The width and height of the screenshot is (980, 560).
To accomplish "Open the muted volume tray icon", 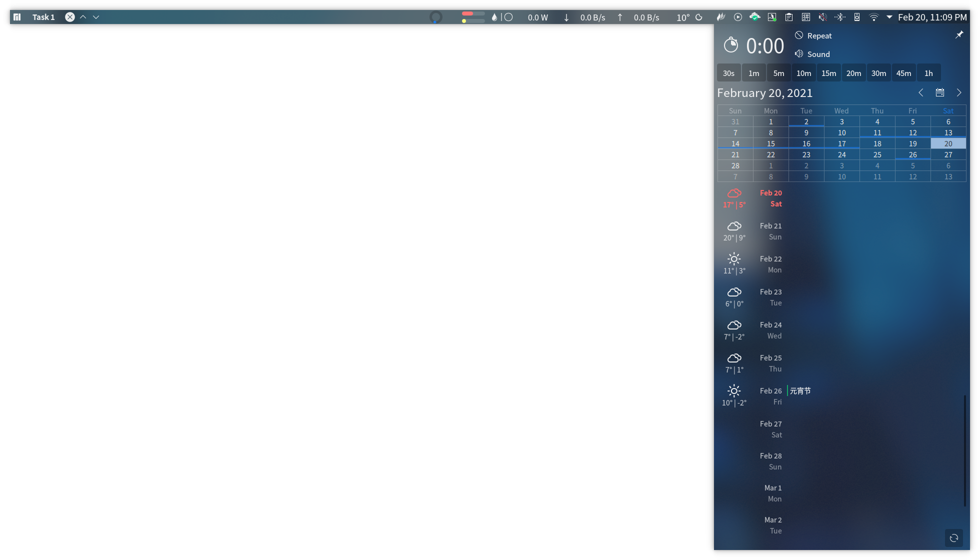I will (823, 17).
